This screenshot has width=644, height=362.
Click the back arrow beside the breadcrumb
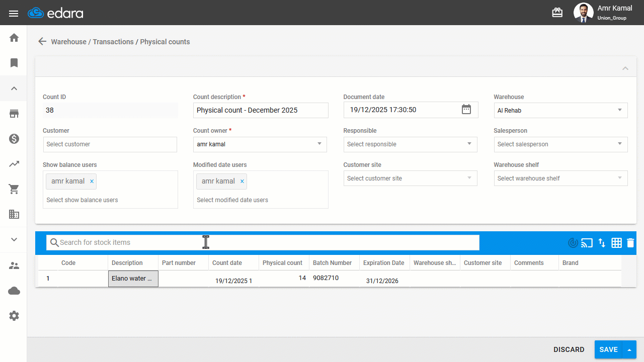[42, 42]
